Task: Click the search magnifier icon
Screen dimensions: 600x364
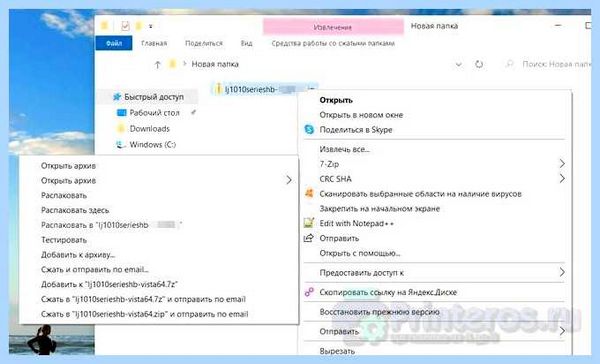Action: (x=510, y=64)
